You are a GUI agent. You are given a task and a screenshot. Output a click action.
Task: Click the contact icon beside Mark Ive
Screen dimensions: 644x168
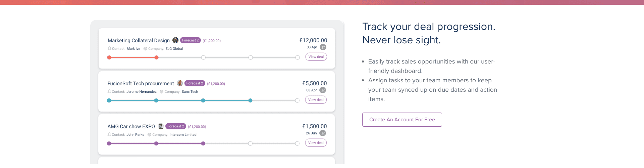109,48
